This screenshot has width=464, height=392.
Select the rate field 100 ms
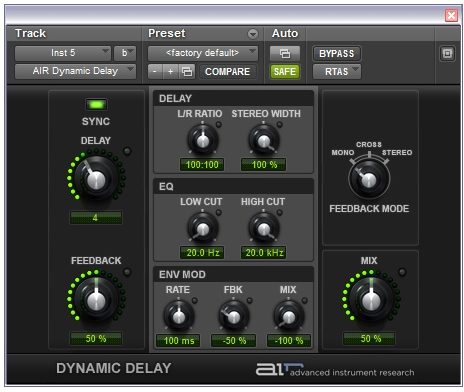[x=178, y=341]
